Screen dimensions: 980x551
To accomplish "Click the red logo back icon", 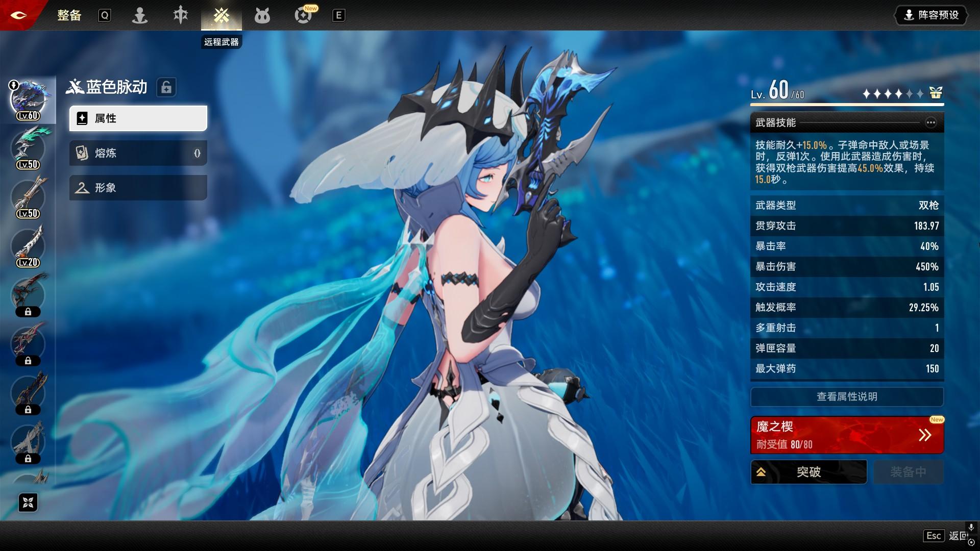I will click(x=19, y=15).
